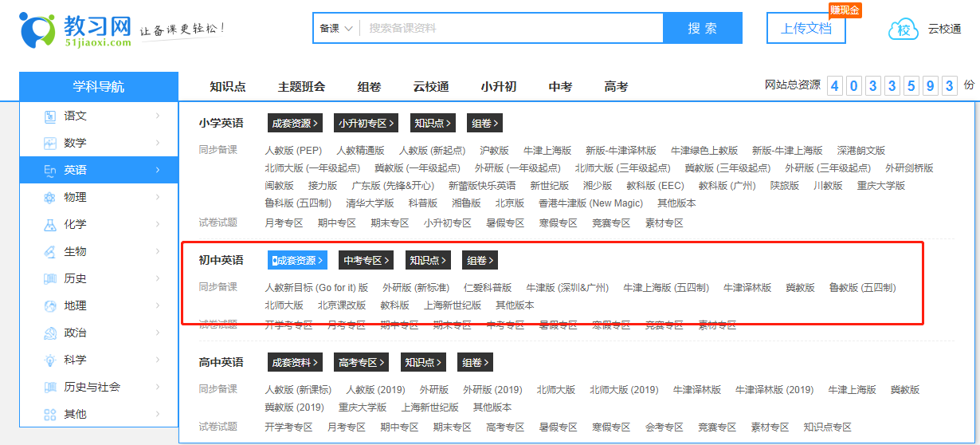
Task: Click 组卷 button under 小学英语
Action: [x=485, y=123]
